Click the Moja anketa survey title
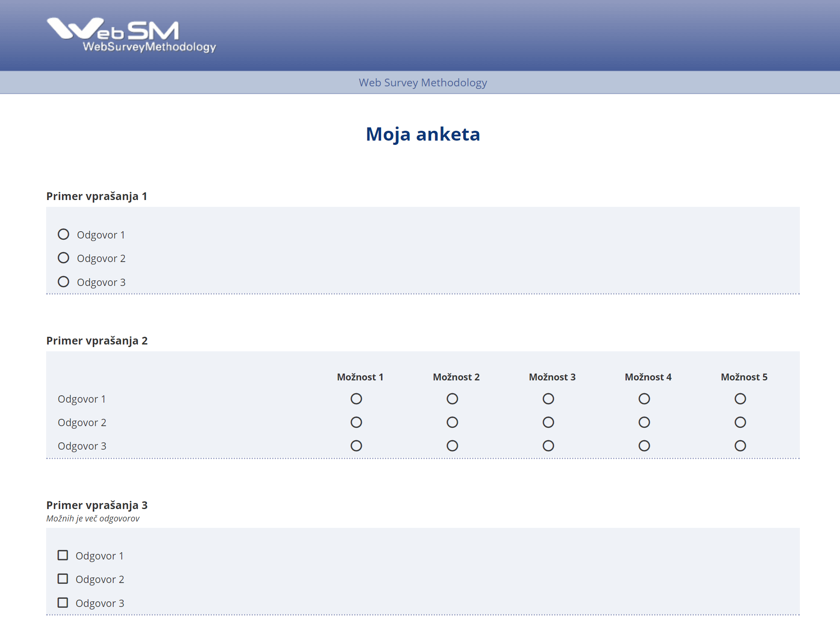Viewport: 840px width, 630px height. (x=423, y=134)
